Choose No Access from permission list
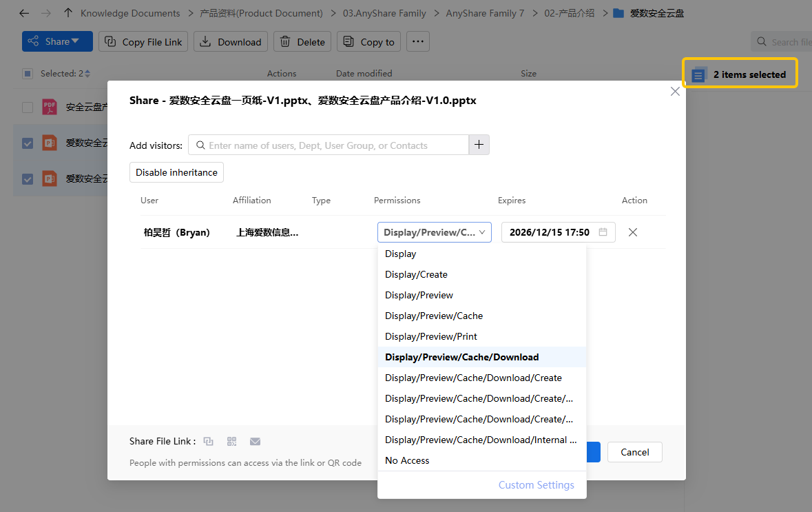The image size is (812, 512). [x=407, y=460]
